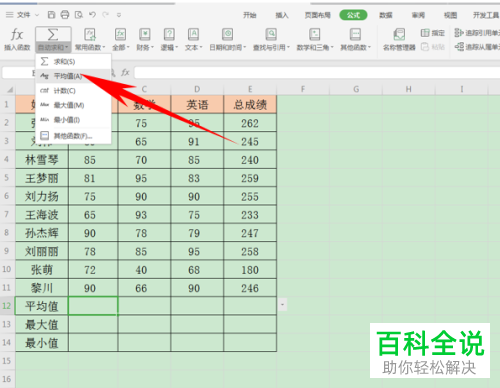Select the cell containing 黎川

(x=42, y=288)
